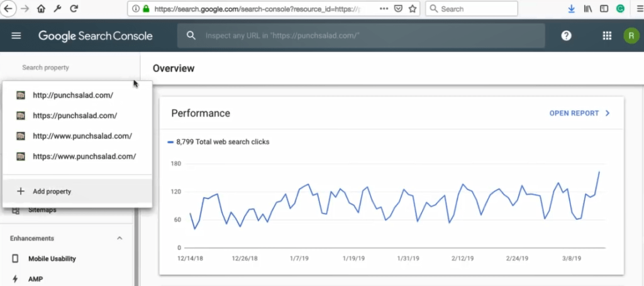This screenshot has height=286, width=644.
Task: Click the plus icon beside Add property
Action: coord(20,192)
